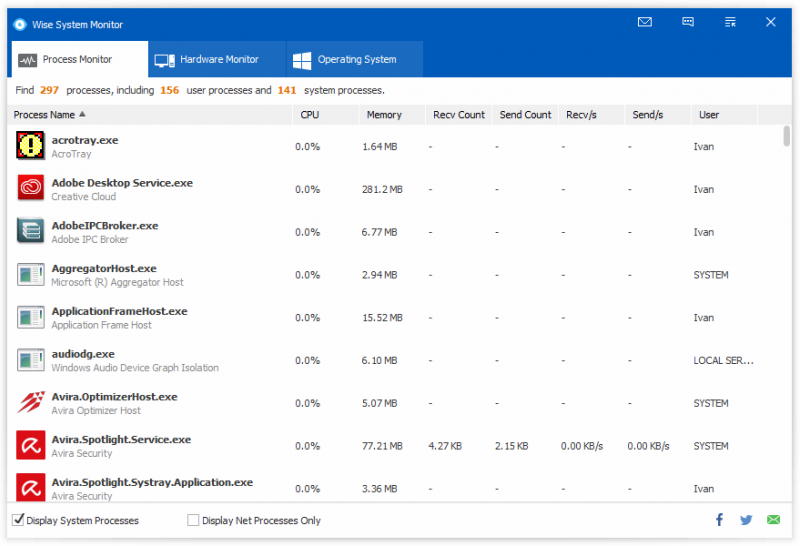Click the AggregatorHost.exe icon
This screenshot has width=800, height=546.
point(30,275)
